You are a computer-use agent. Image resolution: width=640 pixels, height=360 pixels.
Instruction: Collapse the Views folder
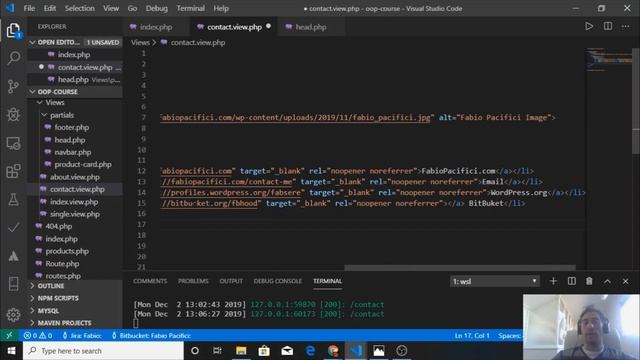(x=75, y=102)
